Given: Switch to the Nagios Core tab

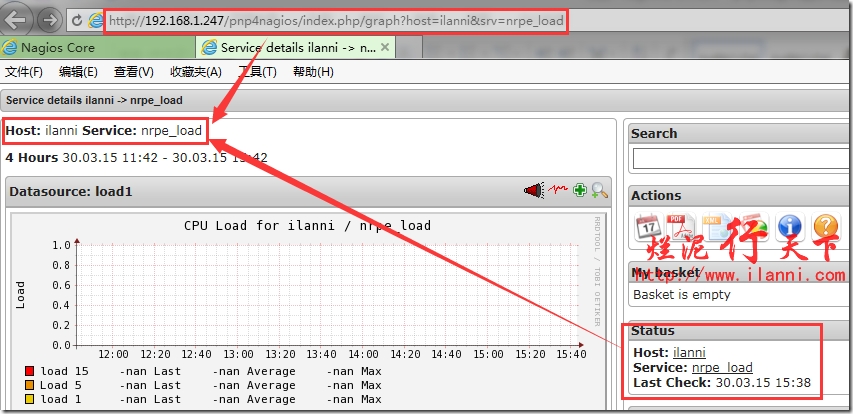Looking at the screenshot, I should tap(98, 48).
